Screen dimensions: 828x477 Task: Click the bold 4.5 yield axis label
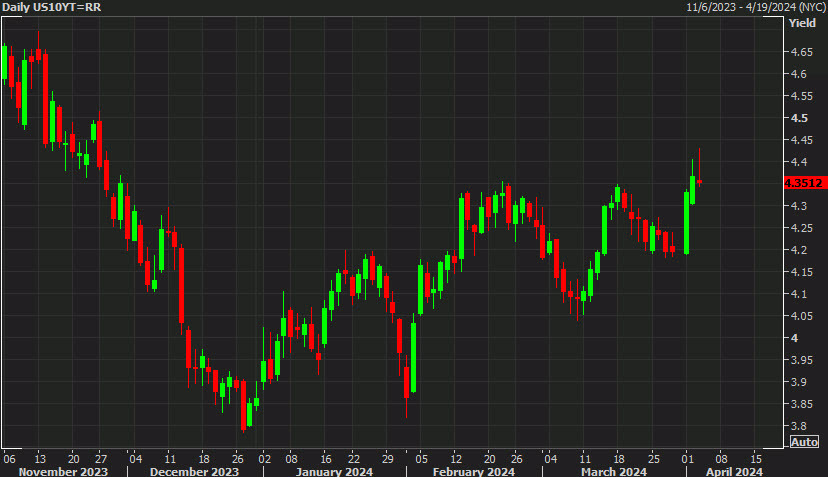[799, 118]
